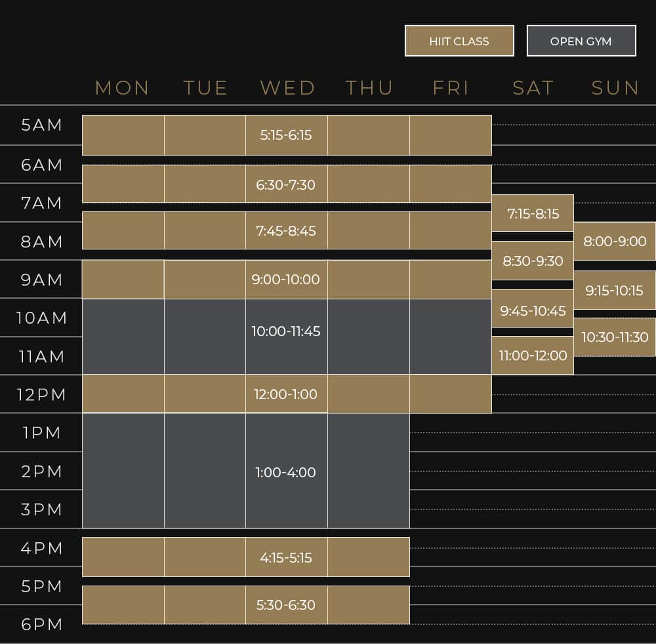656x644 pixels.
Task: Click the 1:00-4:00 open gym block
Action: (286, 472)
